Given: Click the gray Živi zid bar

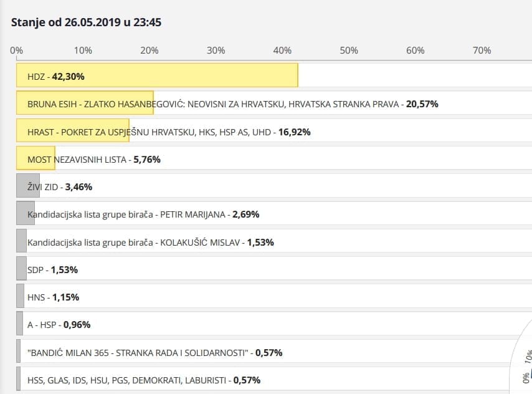Looking at the screenshot, I should coord(28,186).
